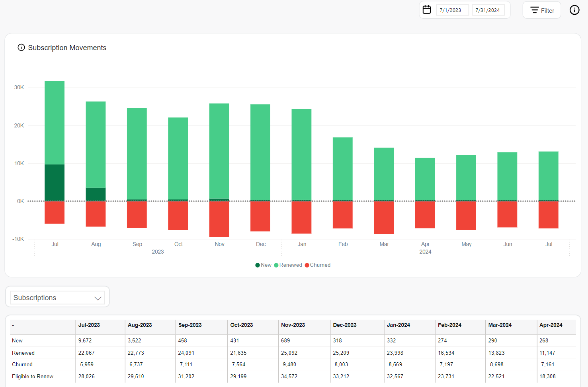Select the Jan 2024 Renewed bar
This screenshot has height=387, width=588.
(301, 154)
